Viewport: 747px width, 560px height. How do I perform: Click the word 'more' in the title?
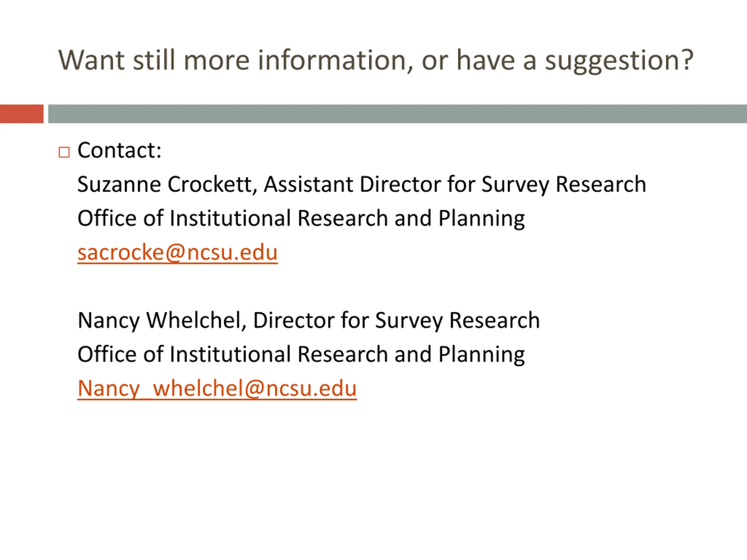[x=217, y=63]
